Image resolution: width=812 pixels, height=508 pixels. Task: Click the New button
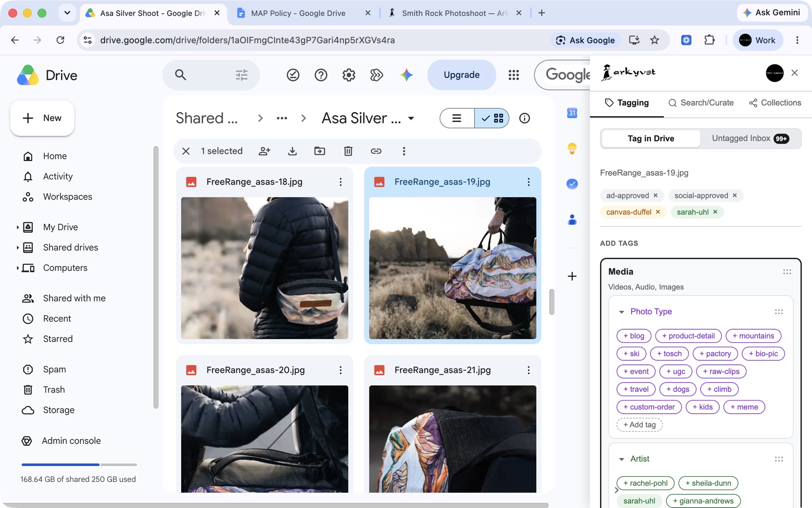point(42,118)
